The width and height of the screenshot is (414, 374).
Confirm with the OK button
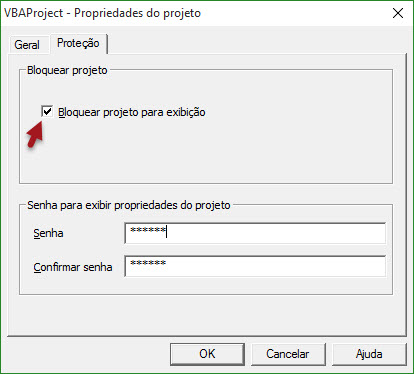207,354
